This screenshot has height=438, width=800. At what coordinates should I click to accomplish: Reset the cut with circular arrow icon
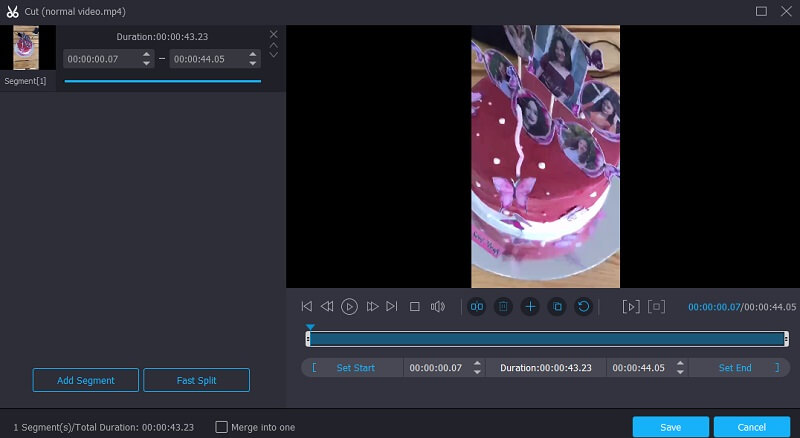[x=584, y=306]
